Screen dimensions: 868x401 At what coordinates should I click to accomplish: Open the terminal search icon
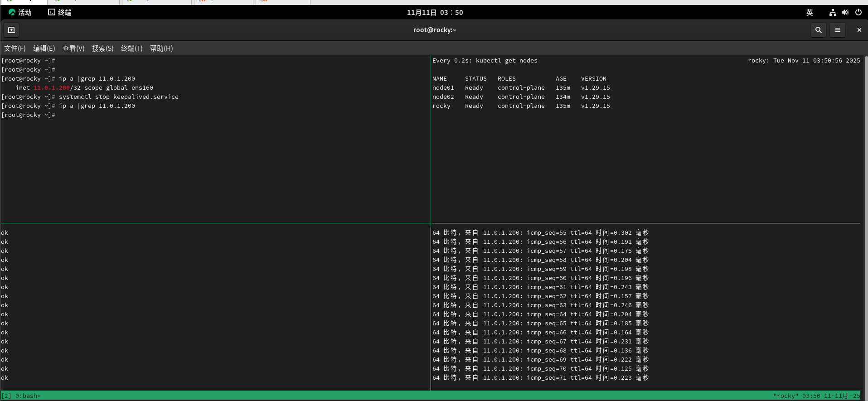(818, 30)
